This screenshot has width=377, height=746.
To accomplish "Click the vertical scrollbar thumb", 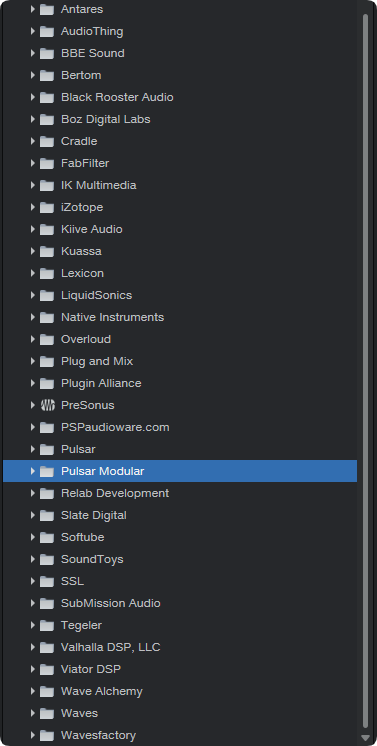I will 366,371.
